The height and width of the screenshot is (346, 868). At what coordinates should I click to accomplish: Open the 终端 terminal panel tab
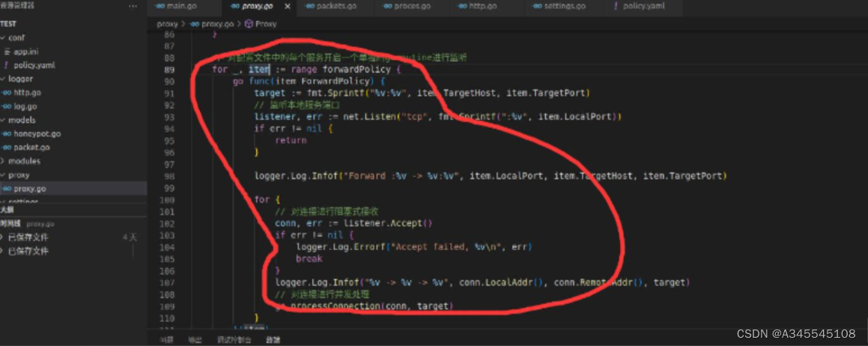[x=273, y=340]
